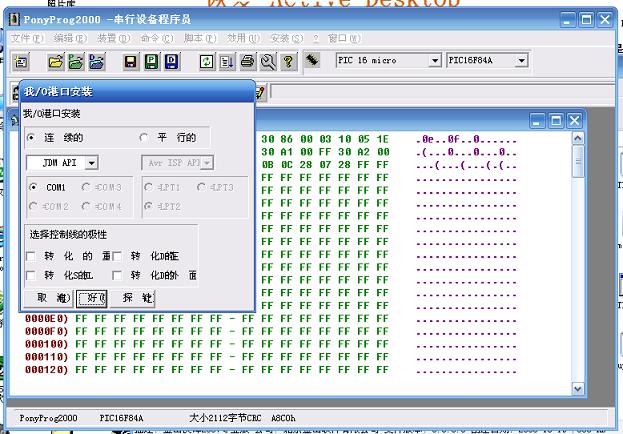Maximize the inner hex editor window
Screen dimensions: 623x434
tap(555, 120)
